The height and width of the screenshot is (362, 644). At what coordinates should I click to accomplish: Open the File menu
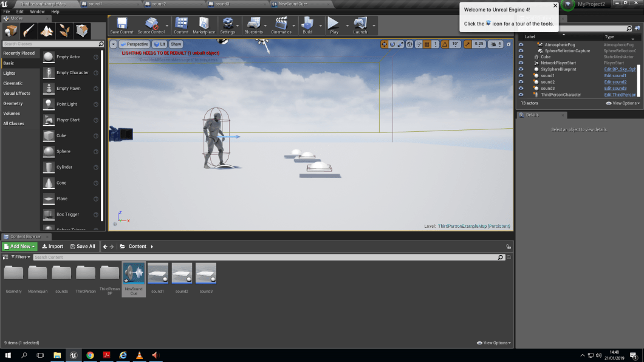coord(7,12)
